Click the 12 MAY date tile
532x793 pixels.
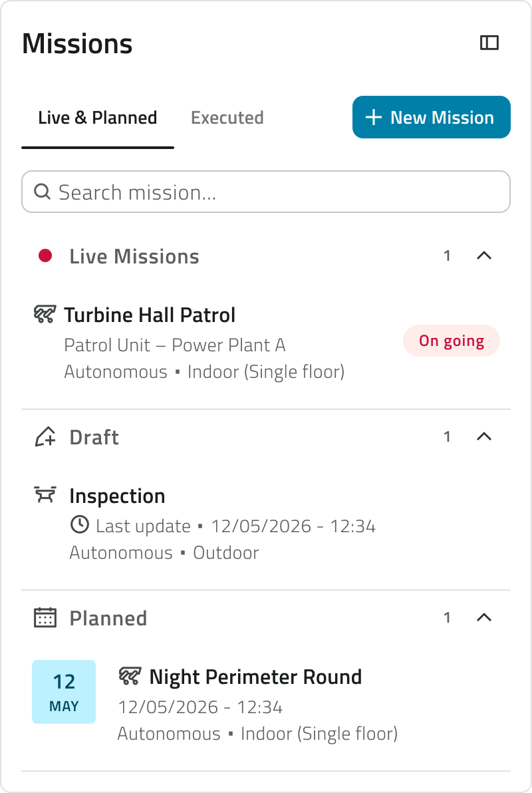coord(64,692)
